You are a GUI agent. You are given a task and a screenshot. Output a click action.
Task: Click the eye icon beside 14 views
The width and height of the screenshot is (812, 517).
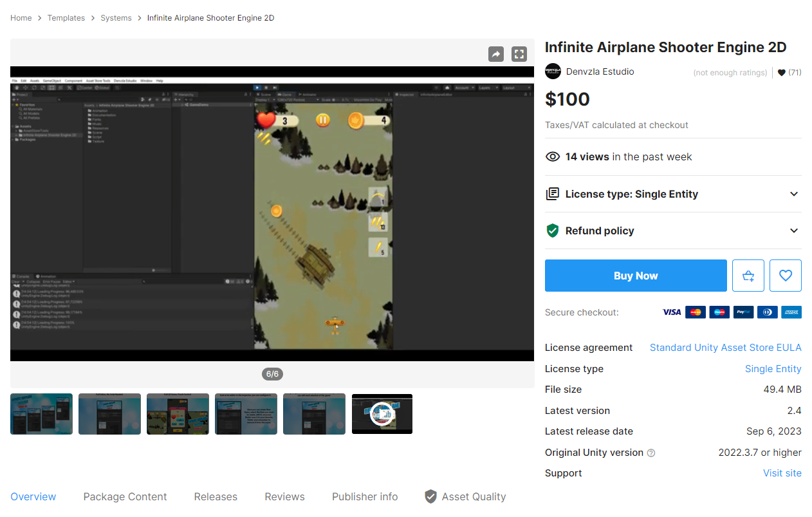click(552, 156)
